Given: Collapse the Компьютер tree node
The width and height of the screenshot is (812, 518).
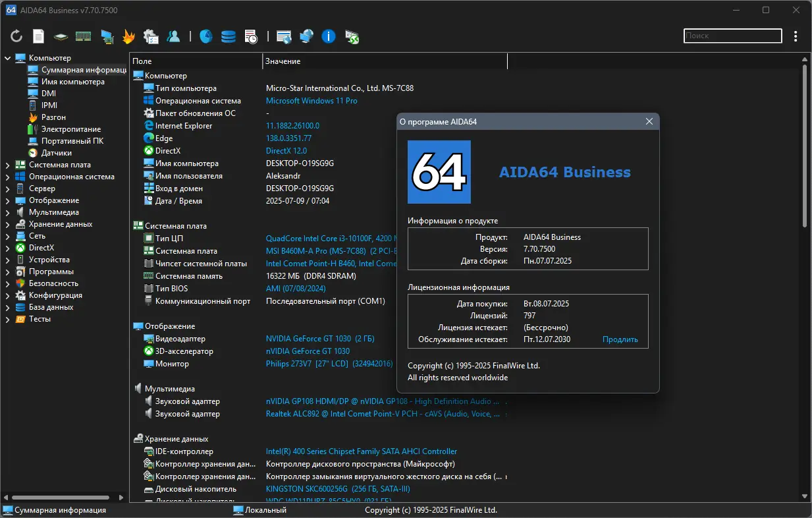Looking at the screenshot, I should coord(7,58).
